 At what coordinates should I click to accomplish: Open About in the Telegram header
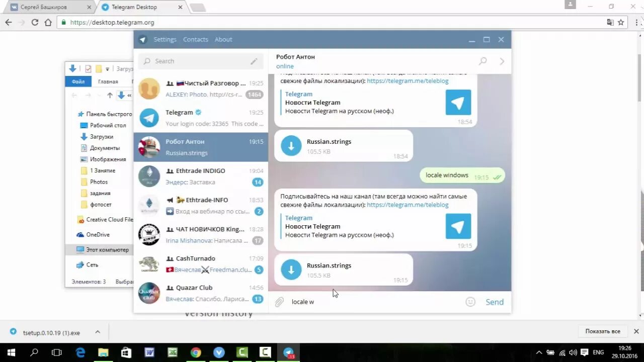point(223,40)
